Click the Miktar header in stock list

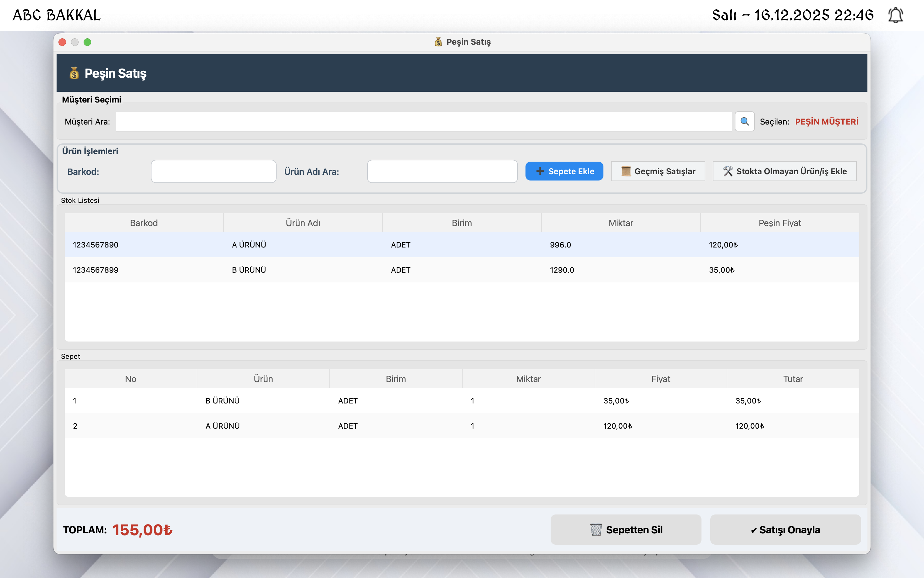[x=620, y=223]
